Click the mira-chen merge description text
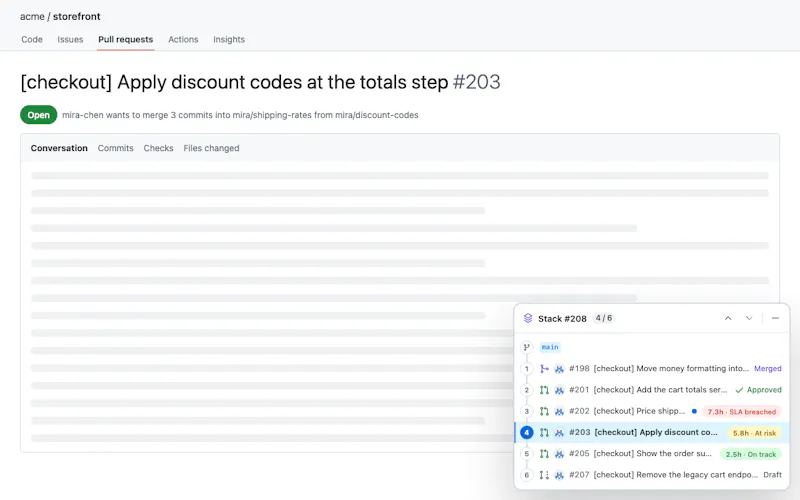The width and height of the screenshot is (800, 500). 240,115
